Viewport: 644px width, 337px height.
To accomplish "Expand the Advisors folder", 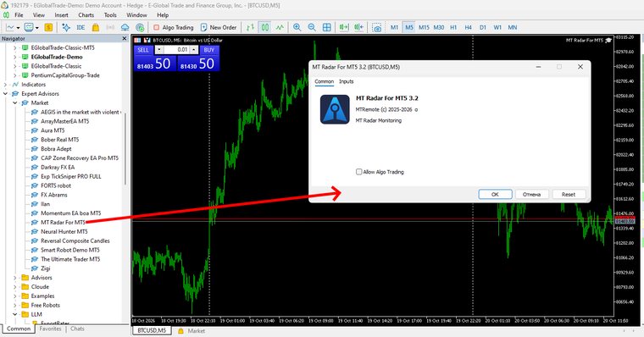I will (x=15, y=278).
